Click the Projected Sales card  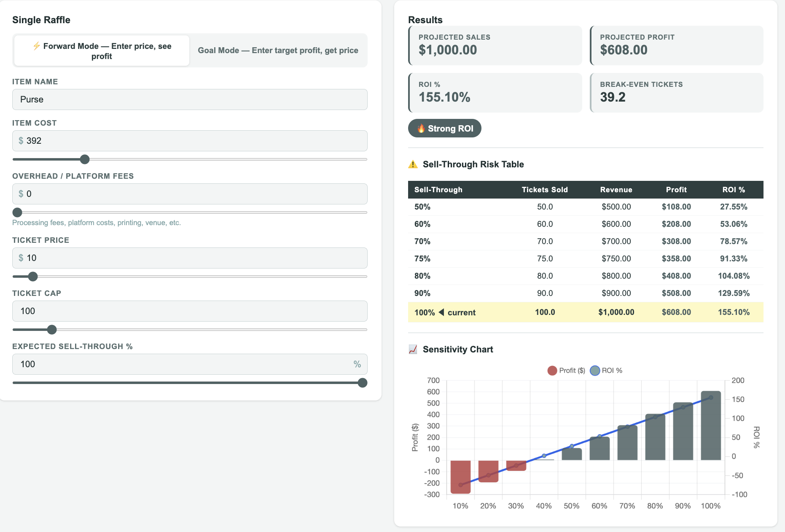pyautogui.click(x=495, y=46)
